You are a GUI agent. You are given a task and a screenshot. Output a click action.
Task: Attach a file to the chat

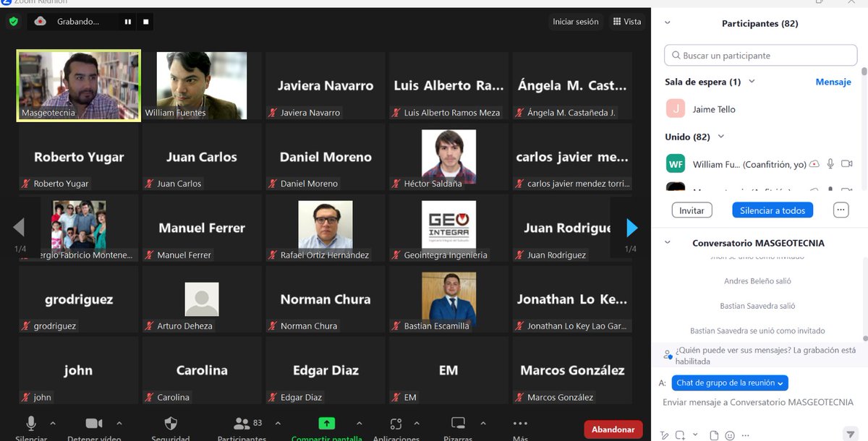point(712,434)
